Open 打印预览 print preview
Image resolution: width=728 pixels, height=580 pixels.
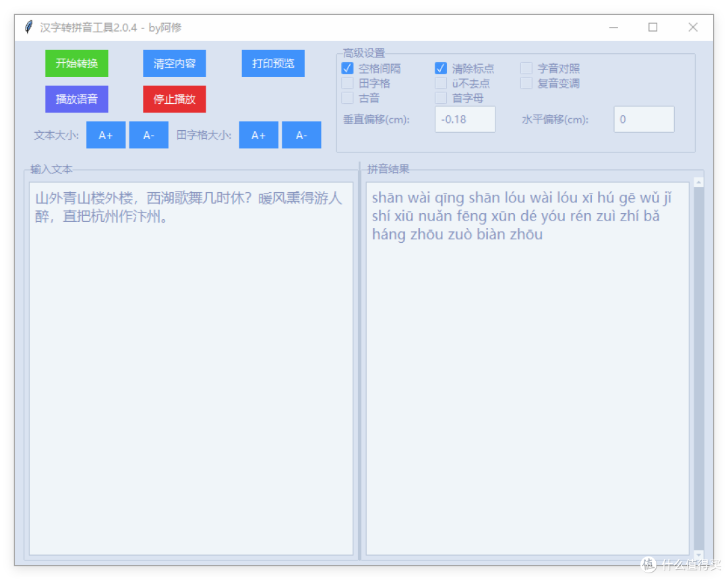point(273,63)
